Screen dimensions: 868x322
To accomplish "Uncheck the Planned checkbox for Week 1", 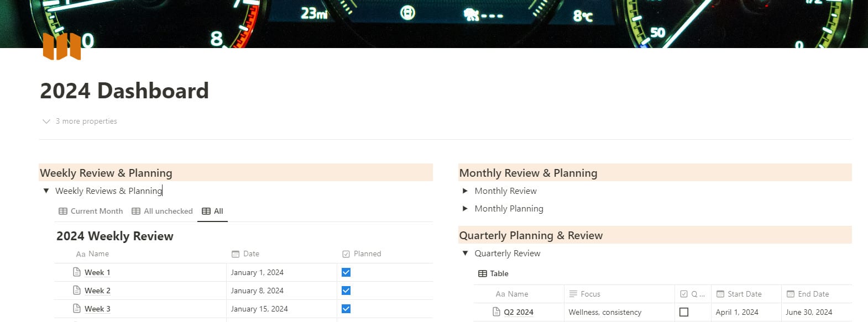I will coord(346,272).
